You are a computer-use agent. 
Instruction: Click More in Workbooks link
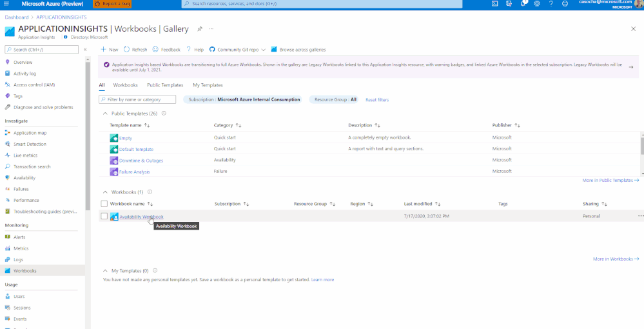616,259
